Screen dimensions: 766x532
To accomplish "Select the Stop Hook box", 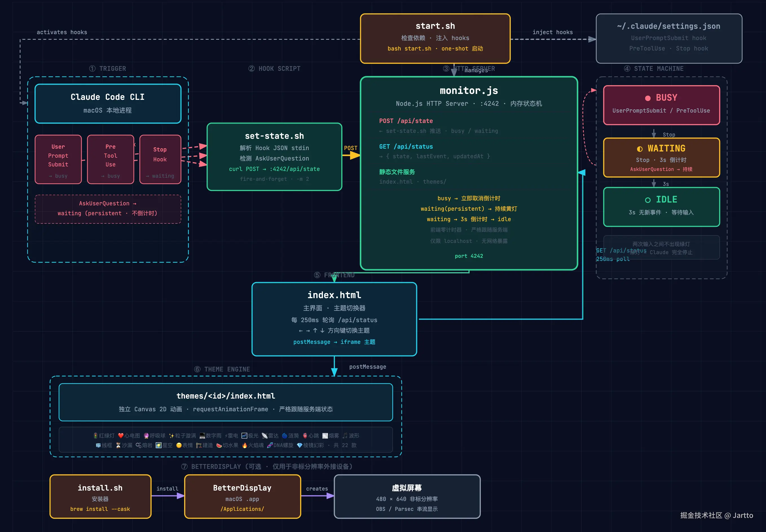I will click(160, 159).
